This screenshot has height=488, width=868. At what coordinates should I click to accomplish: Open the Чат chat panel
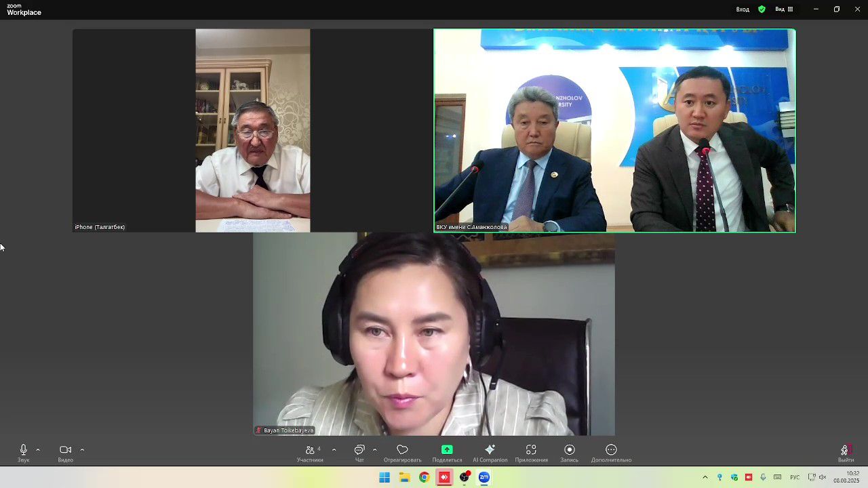(359, 453)
